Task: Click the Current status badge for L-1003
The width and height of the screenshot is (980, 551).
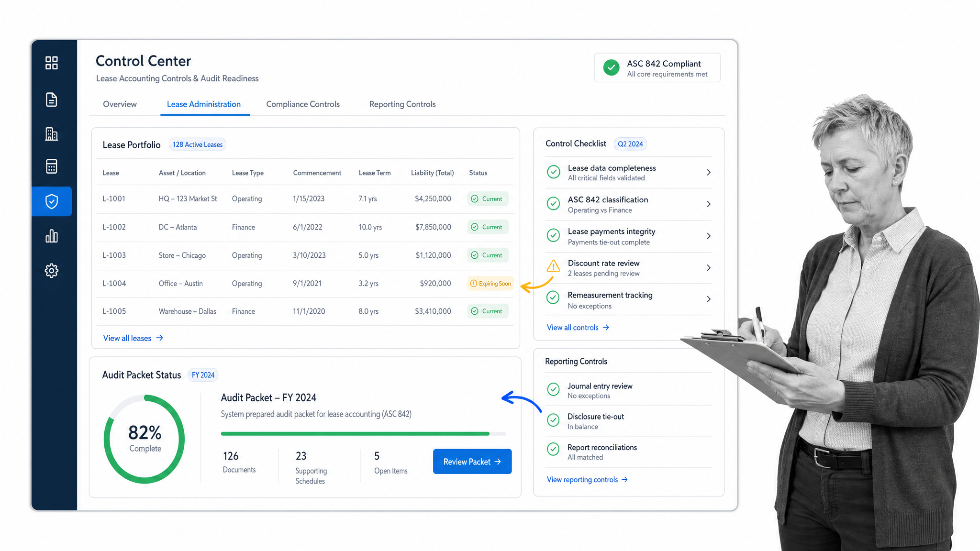Action: tap(488, 255)
